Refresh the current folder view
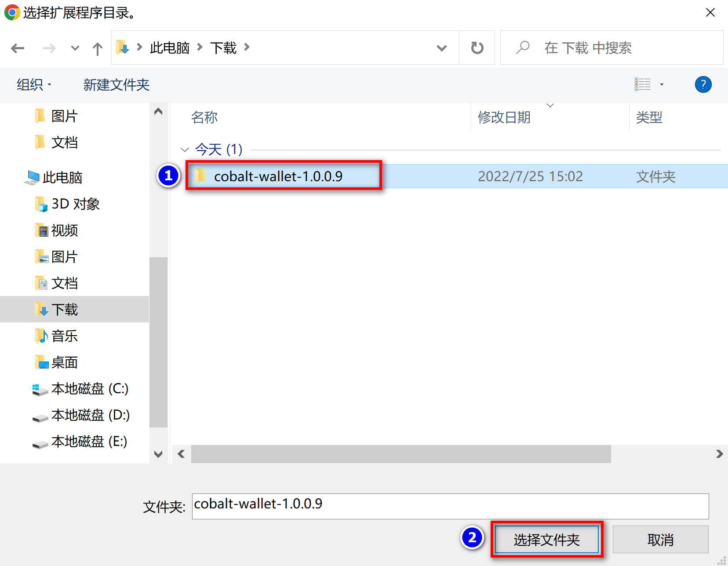Image resolution: width=728 pixels, height=566 pixels. pos(477,47)
